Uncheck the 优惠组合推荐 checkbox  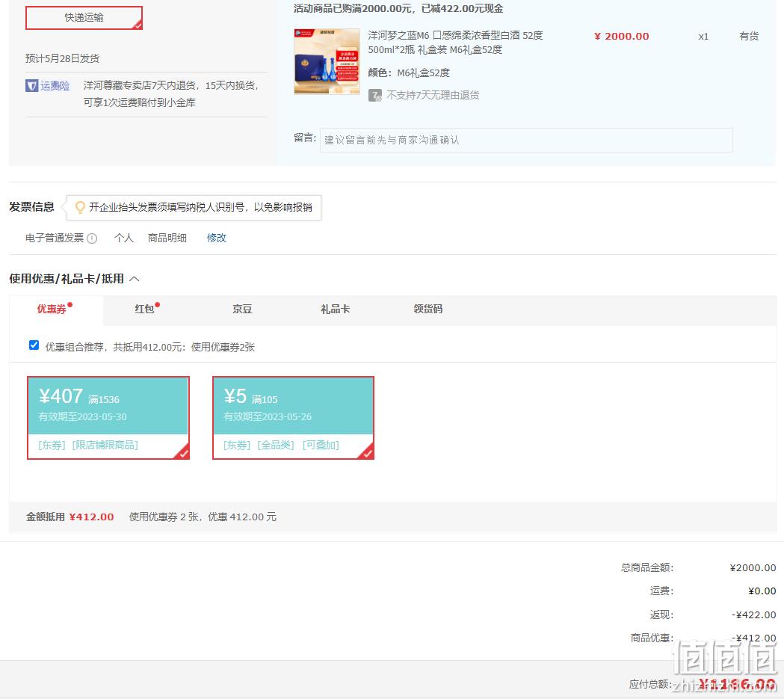(34, 345)
